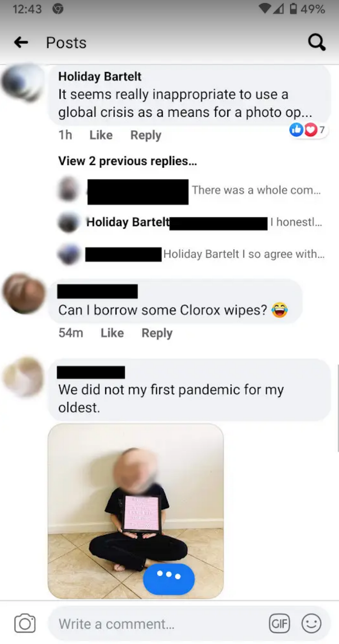This screenshot has height=644, width=339.
Task: Open the search magnifier icon
Action: click(317, 42)
